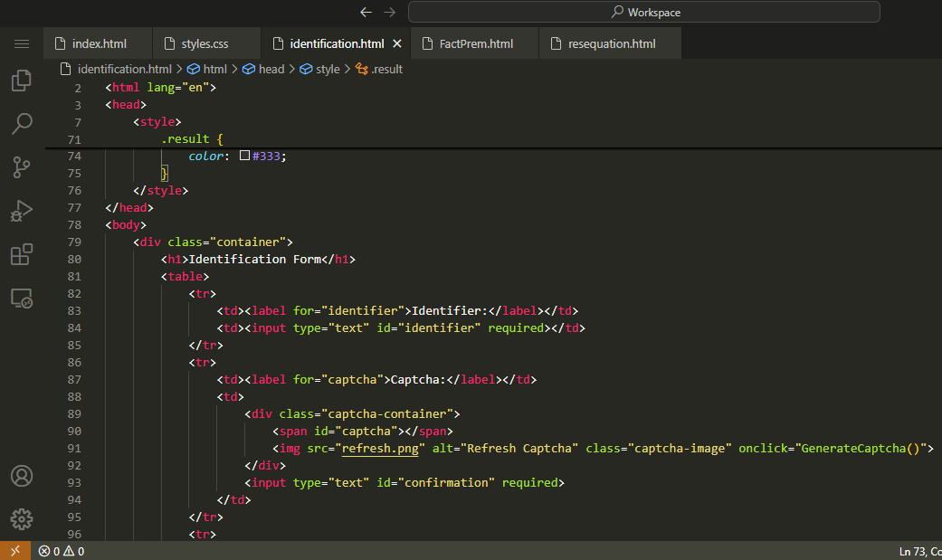
Task: Open the Explorer view in activity bar
Action: (22, 81)
